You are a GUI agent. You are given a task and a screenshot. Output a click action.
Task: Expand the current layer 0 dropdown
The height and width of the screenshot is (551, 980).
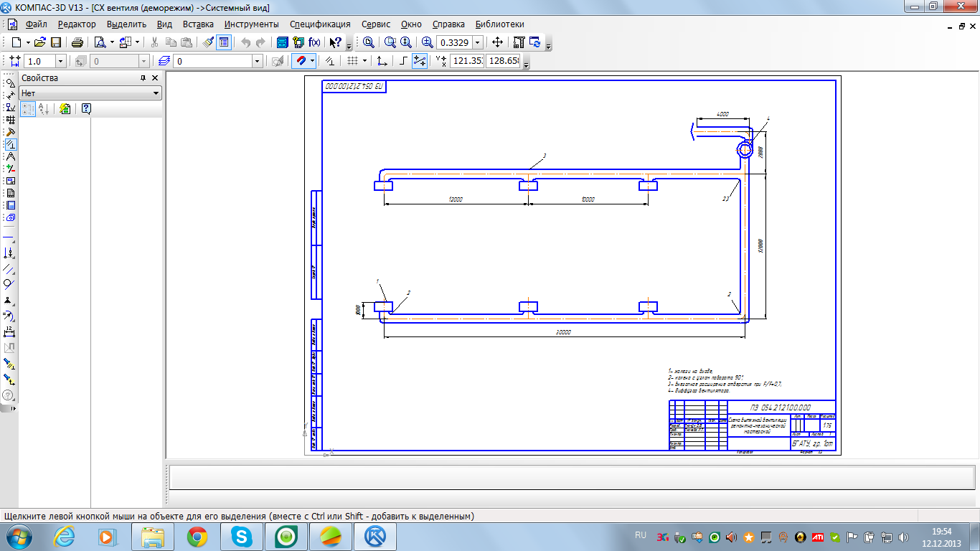tap(258, 62)
